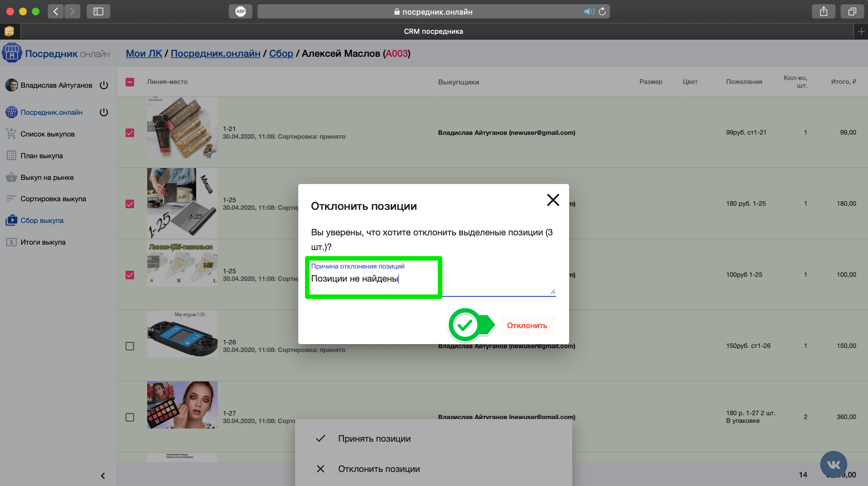Collapse the sidebar with the left chevron
This screenshot has width=868, height=486.
click(x=103, y=475)
